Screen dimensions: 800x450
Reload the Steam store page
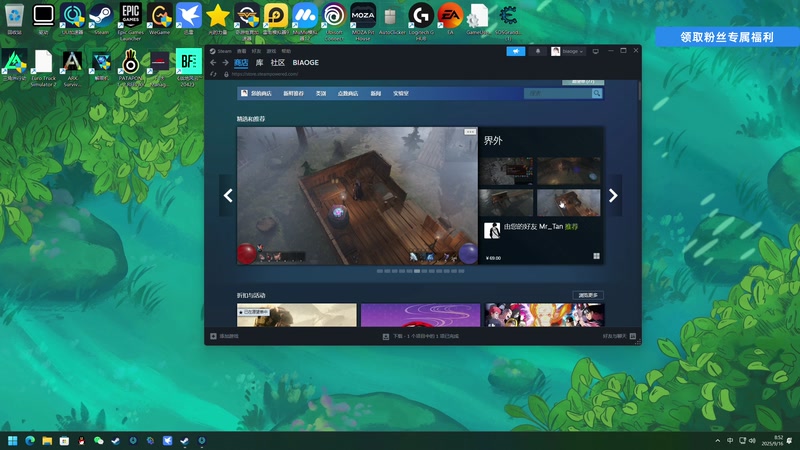click(x=213, y=74)
